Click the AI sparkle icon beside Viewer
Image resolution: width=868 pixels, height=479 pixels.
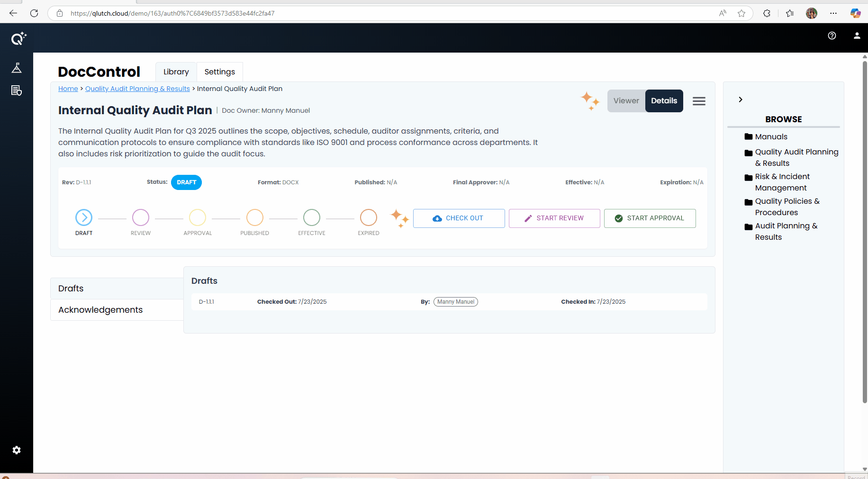pyautogui.click(x=590, y=100)
